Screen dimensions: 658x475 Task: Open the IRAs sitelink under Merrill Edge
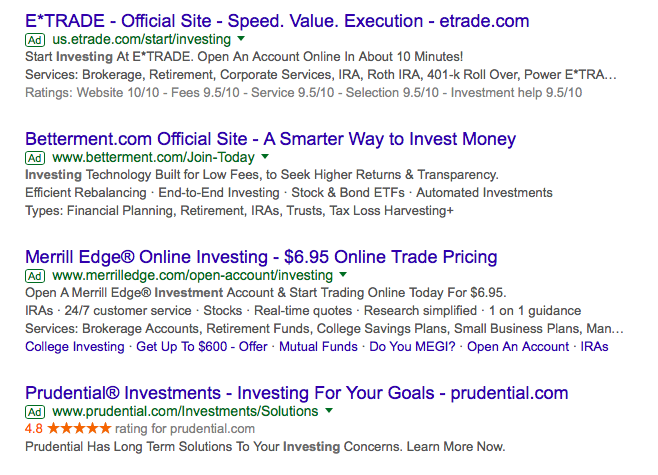click(x=594, y=347)
